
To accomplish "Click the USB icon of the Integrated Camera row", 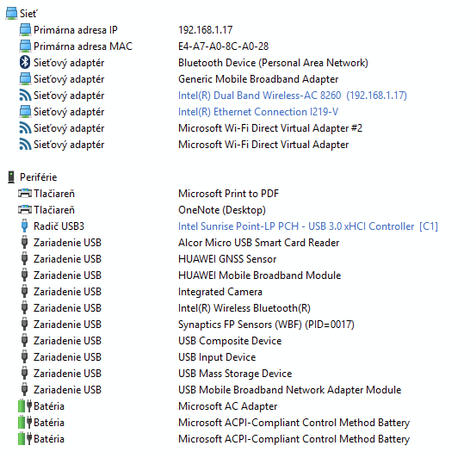I will 25,292.
